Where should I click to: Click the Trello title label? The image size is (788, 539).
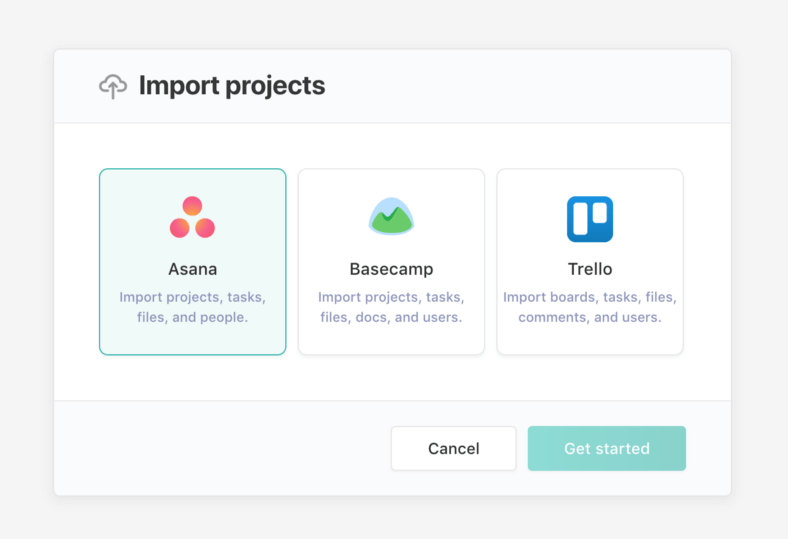point(590,269)
